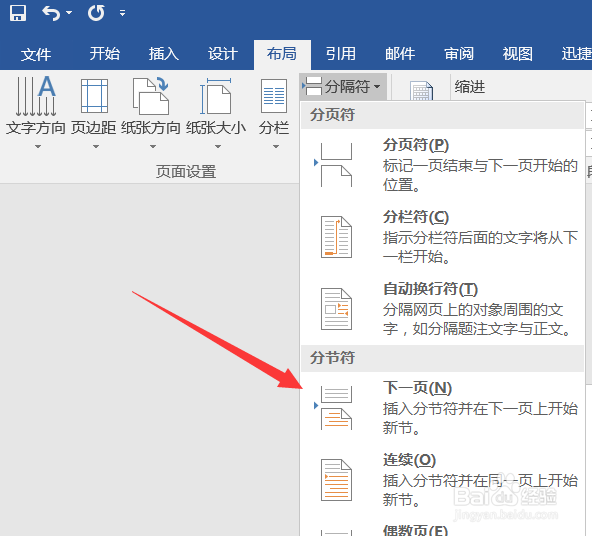
Task: Click the 分栏符 column break icon
Action: tap(336, 237)
